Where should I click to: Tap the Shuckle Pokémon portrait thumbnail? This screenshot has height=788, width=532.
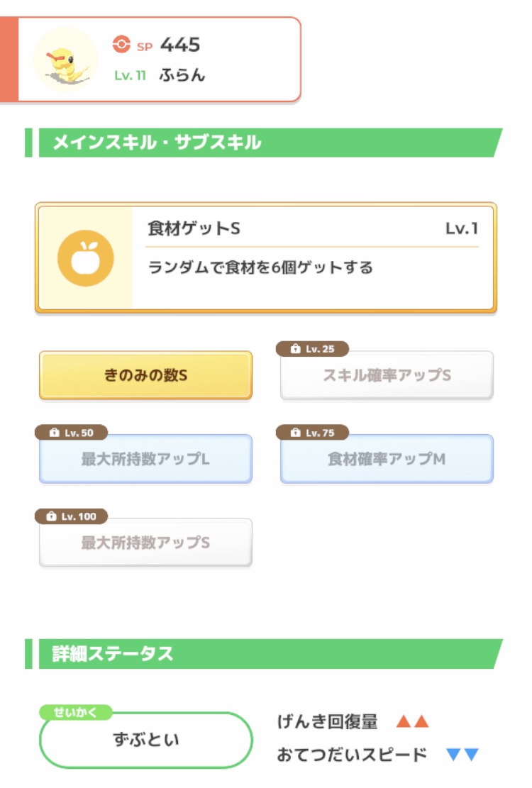pyautogui.click(x=65, y=60)
